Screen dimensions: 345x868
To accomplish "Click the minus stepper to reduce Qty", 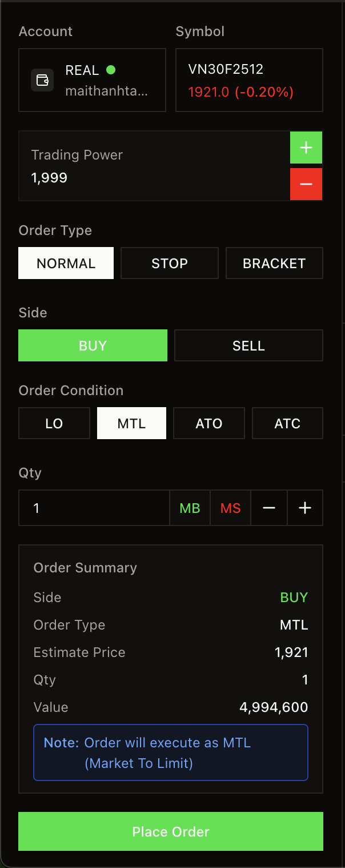I will coord(268,508).
